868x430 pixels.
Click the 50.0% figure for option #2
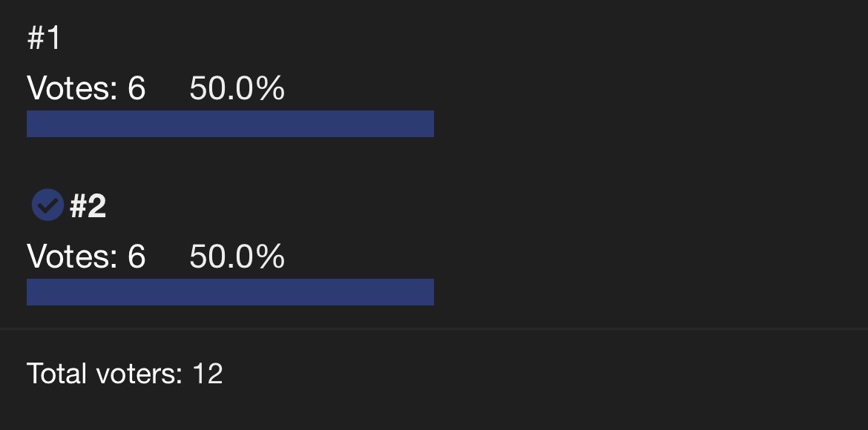point(237,257)
